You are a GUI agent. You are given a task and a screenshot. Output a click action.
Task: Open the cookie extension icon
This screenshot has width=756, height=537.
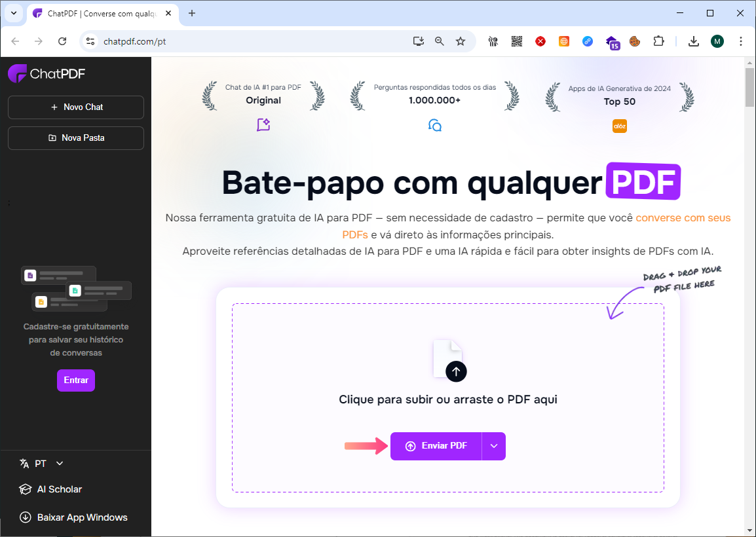click(x=635, y=41)
